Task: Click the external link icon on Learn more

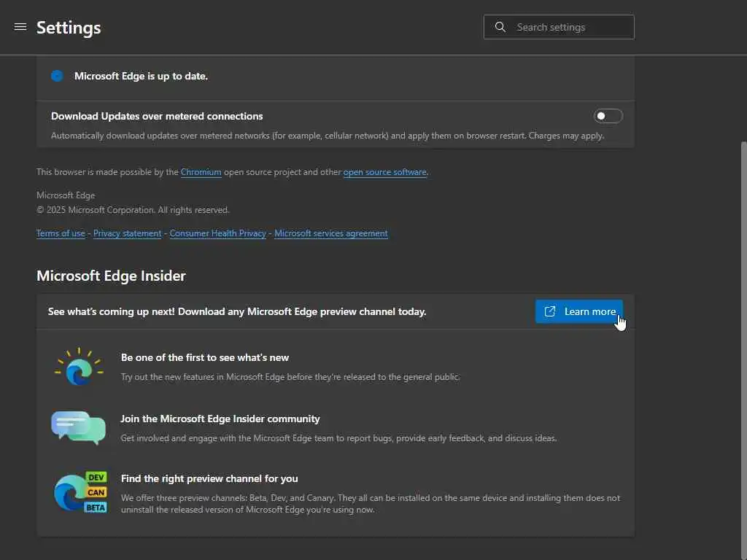Action: click(550, 311)
